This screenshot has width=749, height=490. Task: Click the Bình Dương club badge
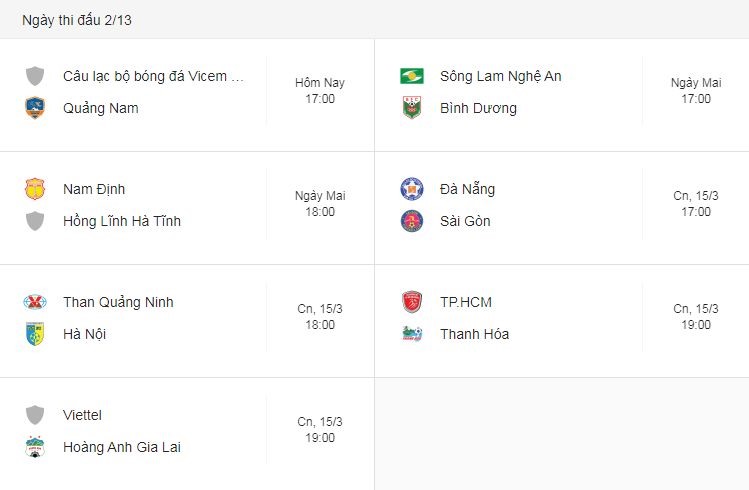pyautogui.click(x=412, y=108)
